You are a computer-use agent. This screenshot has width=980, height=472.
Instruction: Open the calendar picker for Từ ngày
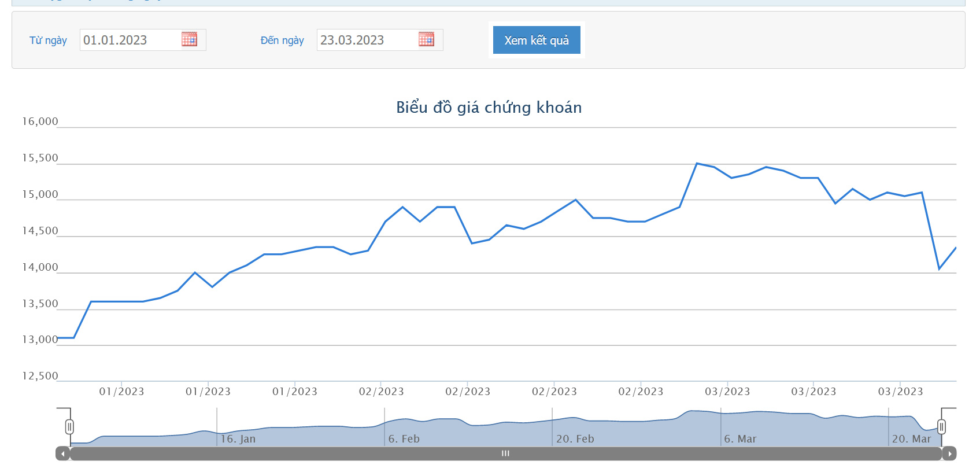189,39
